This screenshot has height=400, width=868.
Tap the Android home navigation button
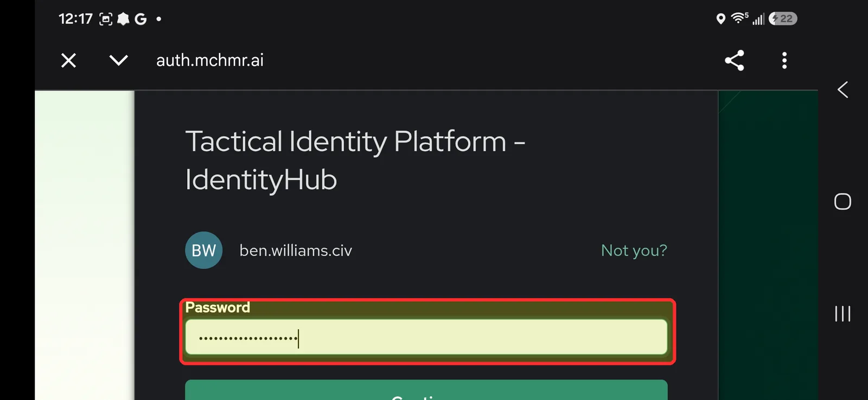click(x=843, y=202)
